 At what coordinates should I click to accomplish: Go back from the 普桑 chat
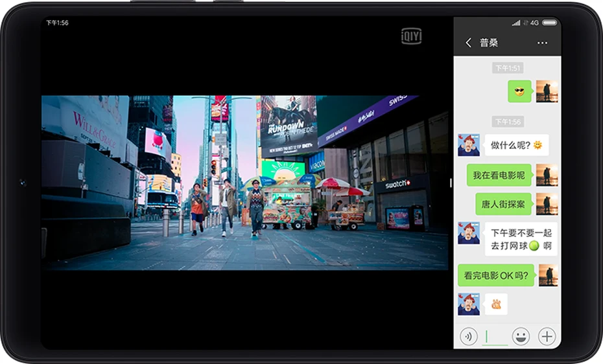[468, 43]
